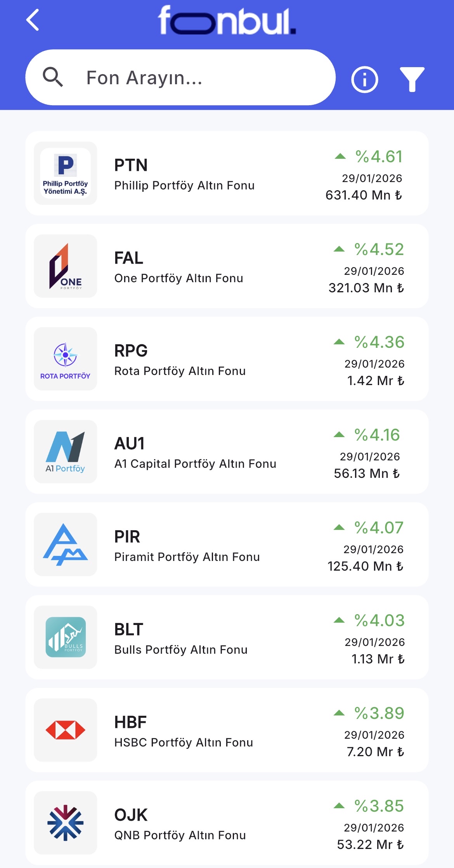The height and width of the screenshot is (868, 454).
Task: Select the AU1 fund ticker
Action: [129, 443]
